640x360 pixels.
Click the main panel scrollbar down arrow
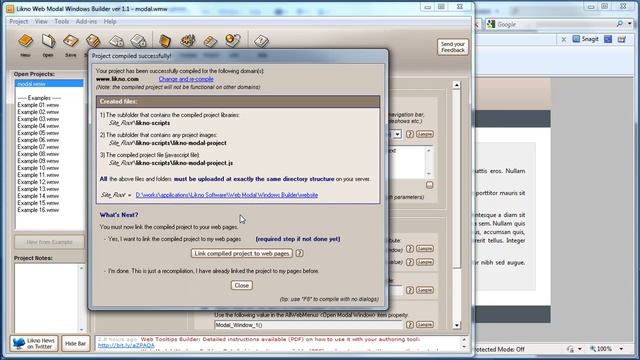tap(457, 325)
